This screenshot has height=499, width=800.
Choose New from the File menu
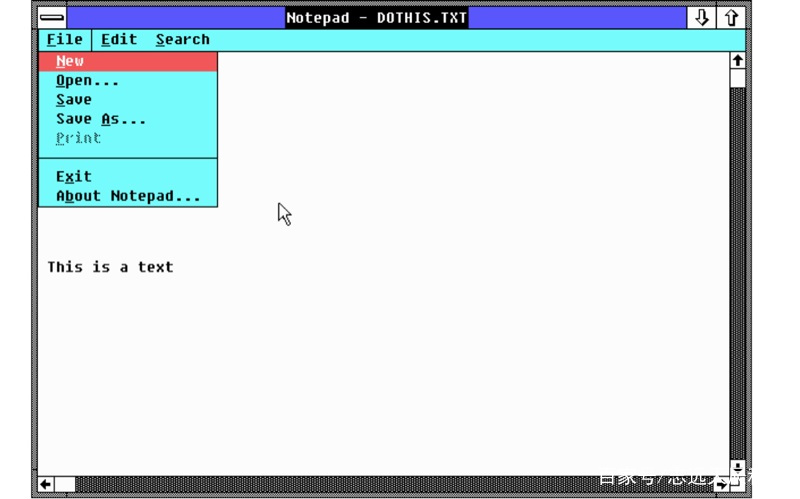coord(128,61)
